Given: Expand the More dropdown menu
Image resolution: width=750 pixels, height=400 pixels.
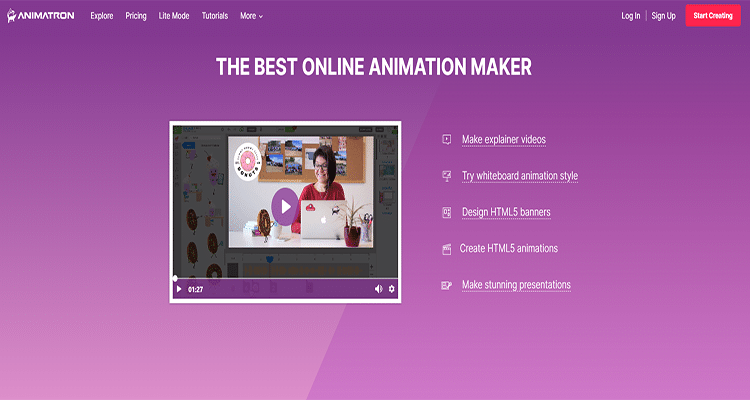Looking at the screenshot, I should tap(252, 16).
